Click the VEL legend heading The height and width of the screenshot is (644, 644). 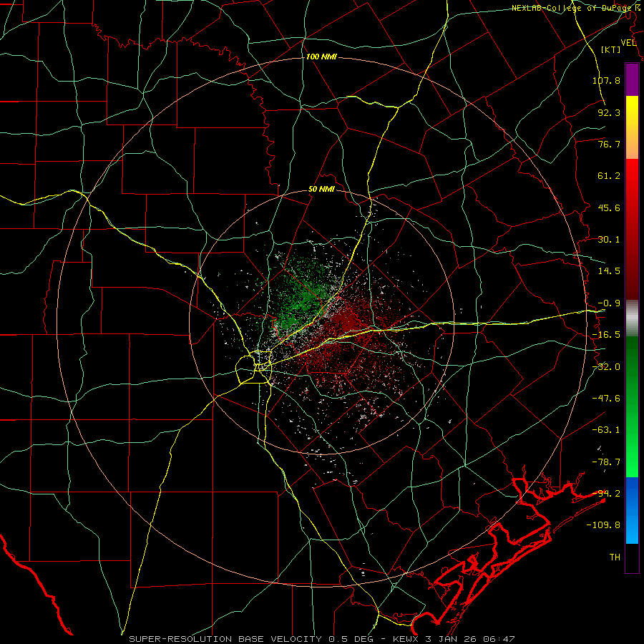pyautogui.click(x=628, y=43)
